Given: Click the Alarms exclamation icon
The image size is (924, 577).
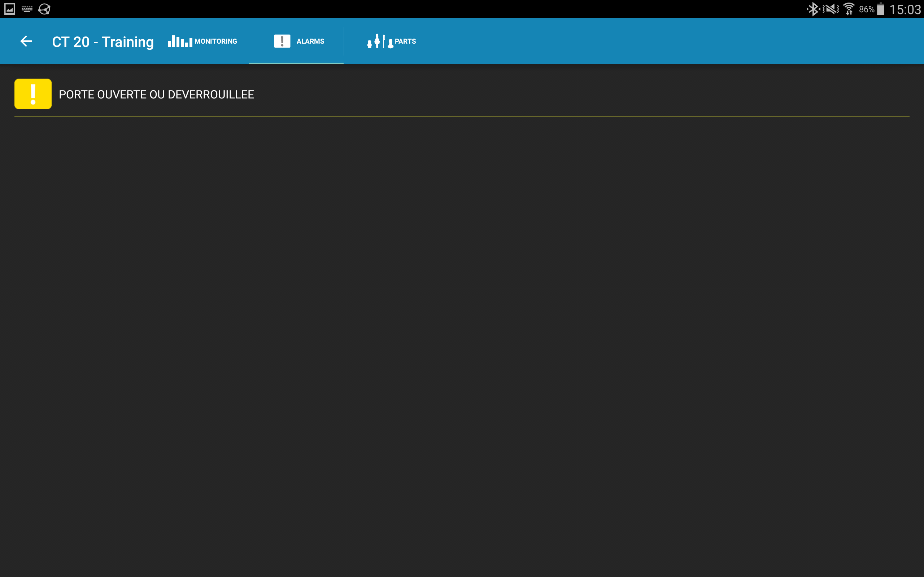Looking at the screenshot, I should (x=282, y=41).
